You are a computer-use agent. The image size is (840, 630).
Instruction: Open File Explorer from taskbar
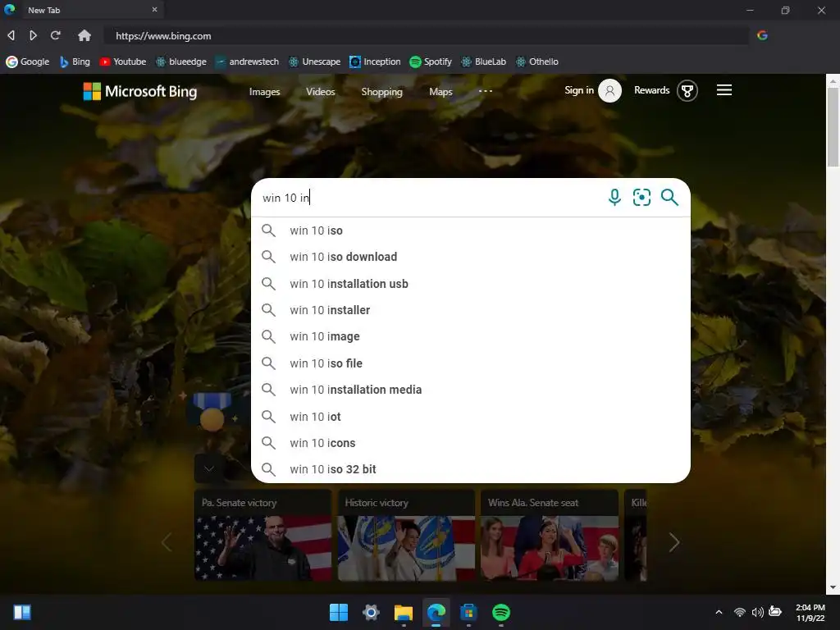(x=404, y=612)
